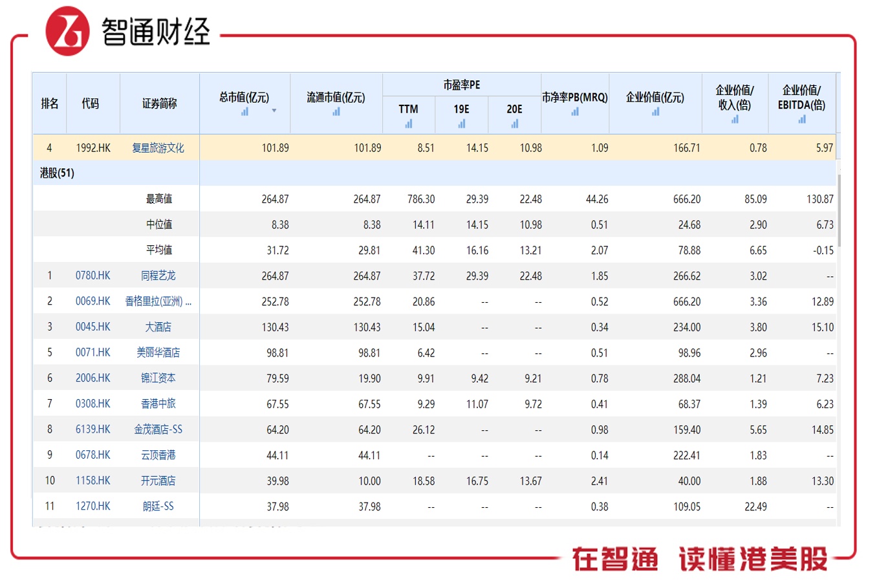Open stock code 0678.HK
This screenshot has width=877, height=588.
tap(93, 455)
